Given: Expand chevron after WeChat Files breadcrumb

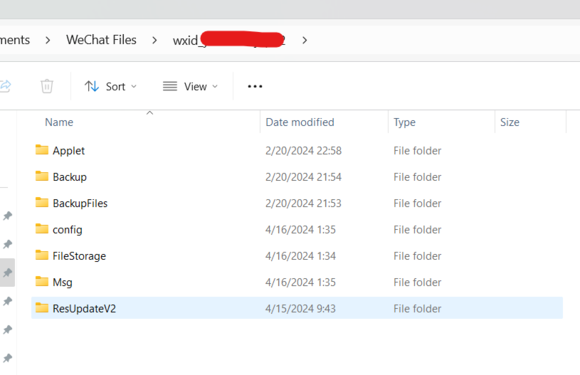Looking at the screenshot, I should pyautogui.click(x=155, y=40).
